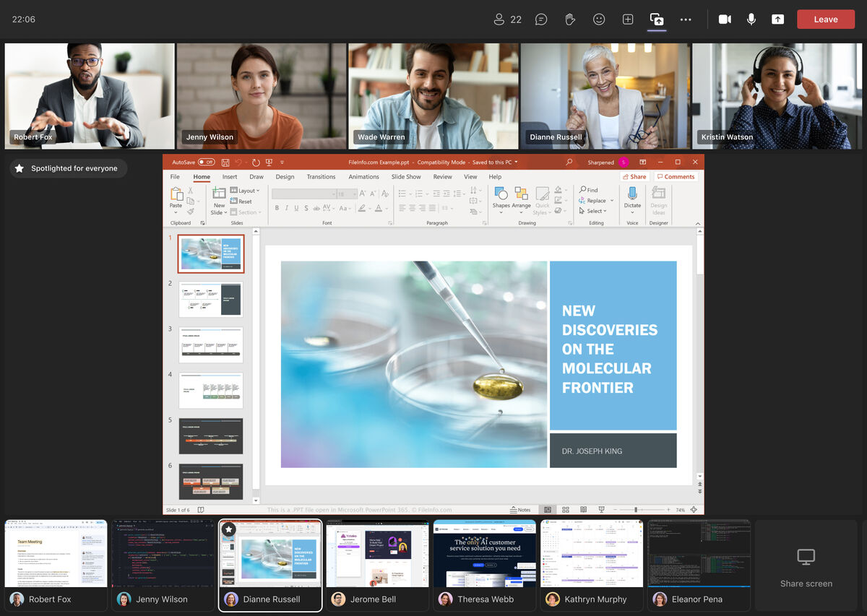Screen dimensions: 867x616
Task: Click the Arrange icon
Action: pyautogui.click(x=521, y=194)
